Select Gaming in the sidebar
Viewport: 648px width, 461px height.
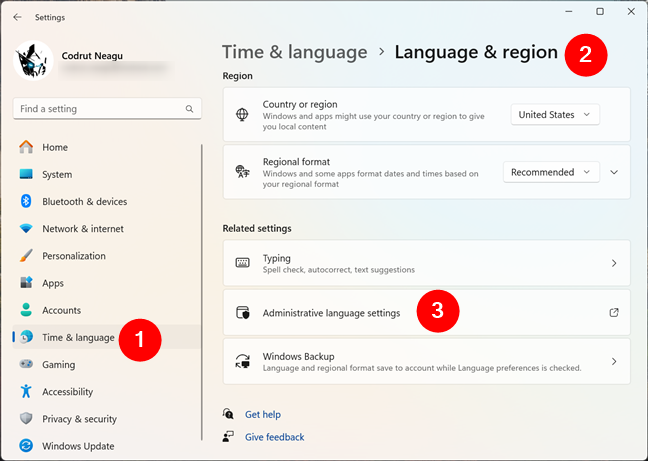coord(107,364)
